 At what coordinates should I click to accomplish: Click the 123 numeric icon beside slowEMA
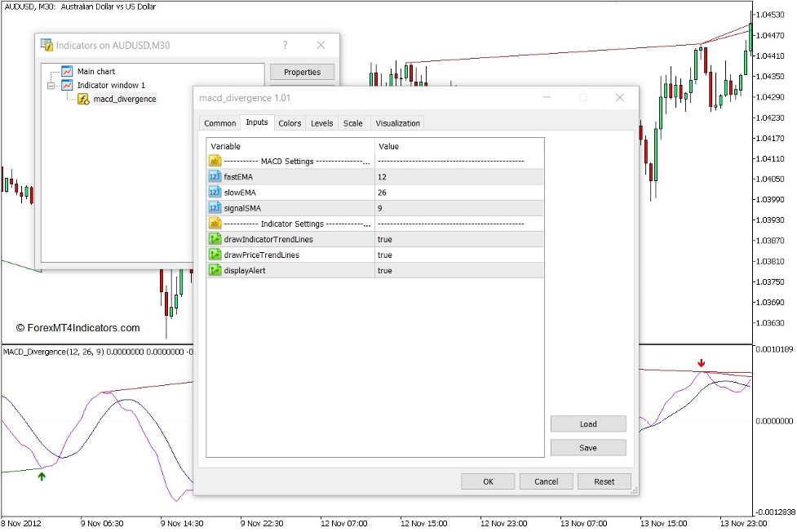pyautogui.click(x=214, y=192)
